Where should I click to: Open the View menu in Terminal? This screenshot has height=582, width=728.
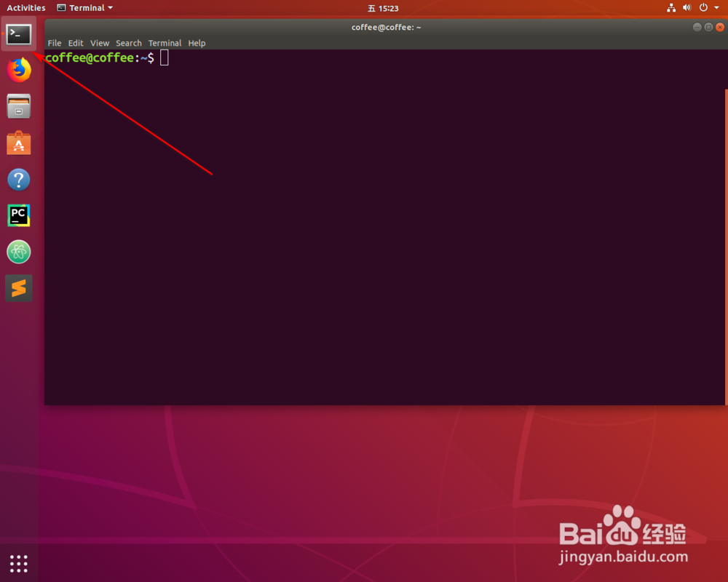click(99, 43)
